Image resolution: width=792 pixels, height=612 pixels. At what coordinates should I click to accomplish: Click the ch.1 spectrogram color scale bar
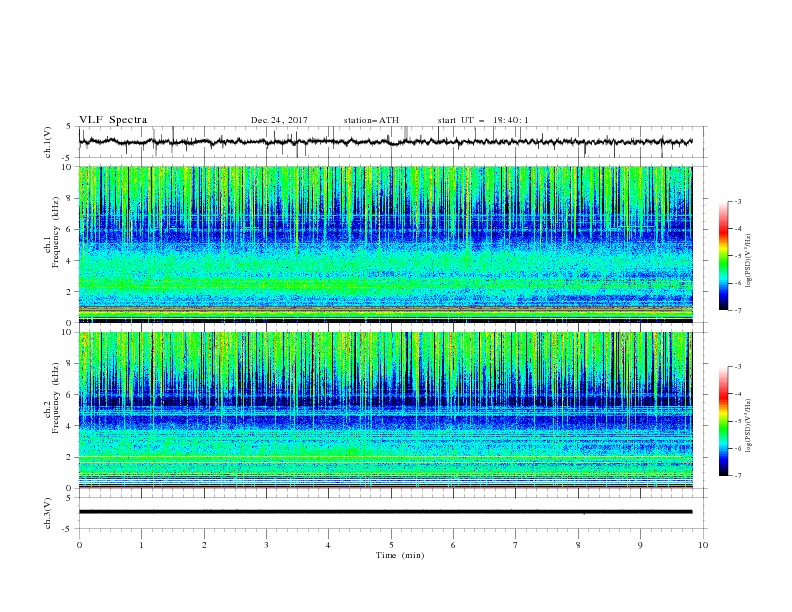click(x=724, y=256)
